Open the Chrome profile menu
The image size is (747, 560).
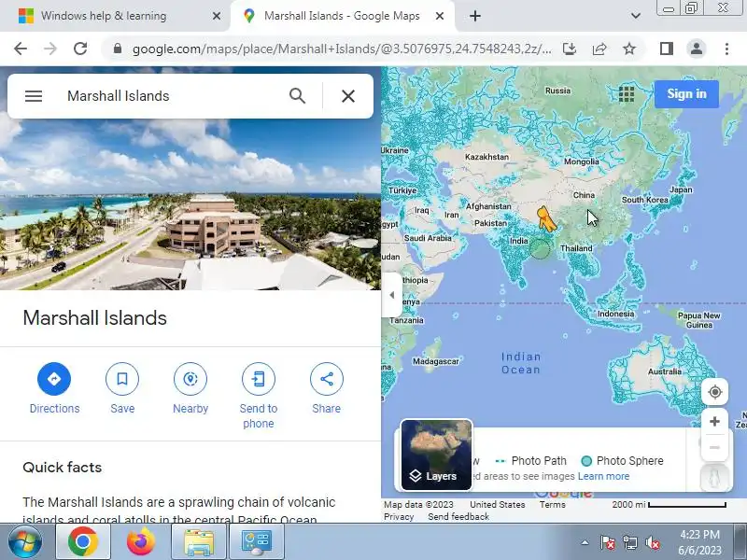coord(696,49)
